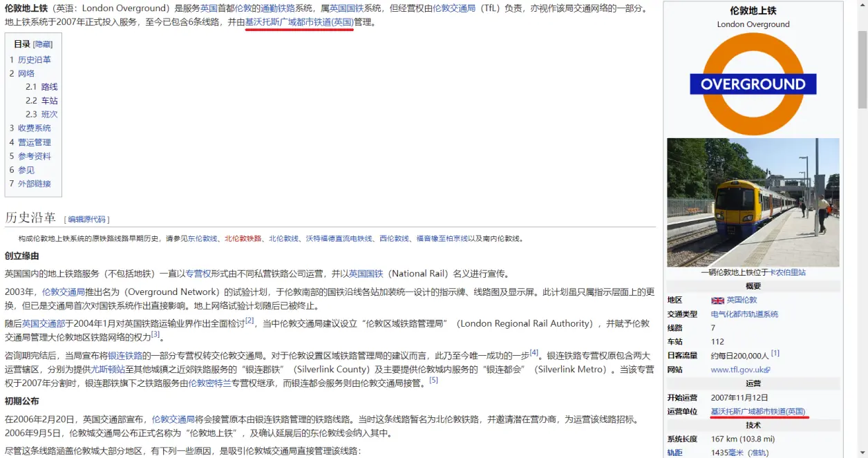Click footnote reference [4]
Image resolution: width=868 pixels, height=458 pixels.
534,352
